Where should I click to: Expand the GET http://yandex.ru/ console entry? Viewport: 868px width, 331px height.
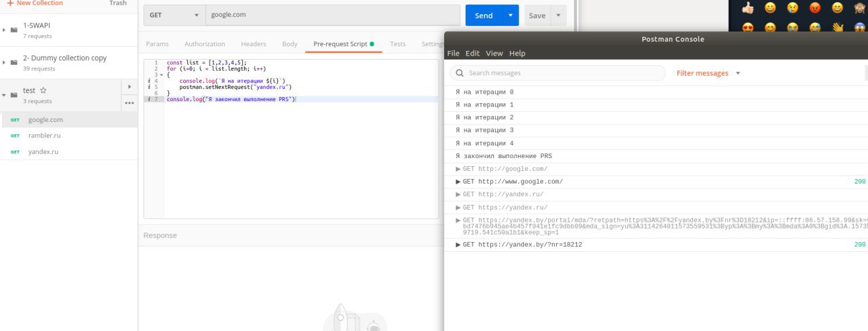pyautogui.click(x=459, y=195)
